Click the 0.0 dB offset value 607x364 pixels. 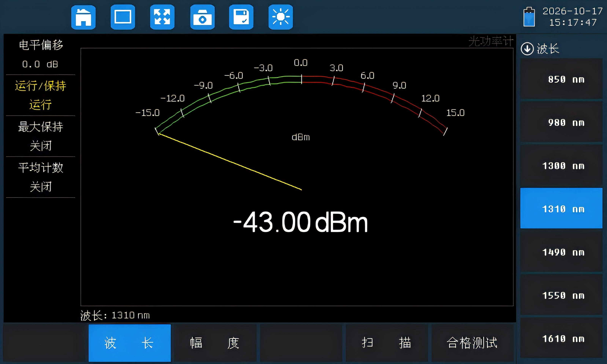coord(40,64)
